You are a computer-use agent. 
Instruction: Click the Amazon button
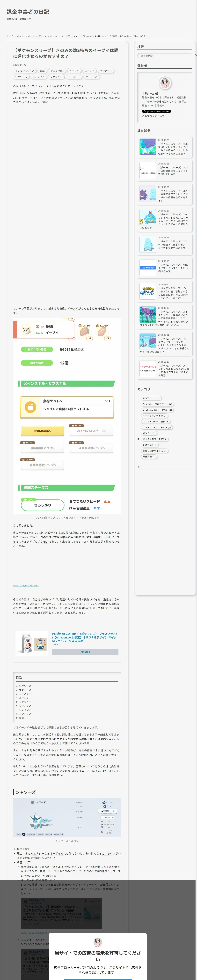tap(85, 652)
